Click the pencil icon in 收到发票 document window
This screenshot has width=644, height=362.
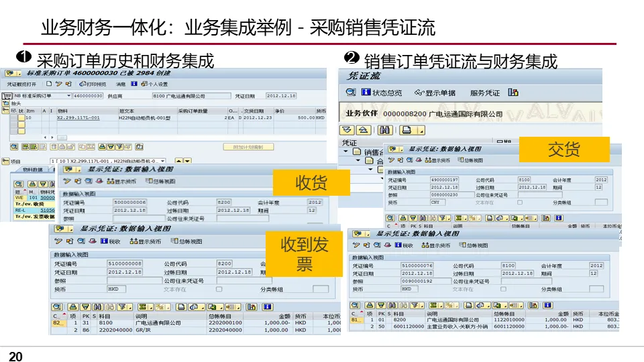tap(58, 241)
